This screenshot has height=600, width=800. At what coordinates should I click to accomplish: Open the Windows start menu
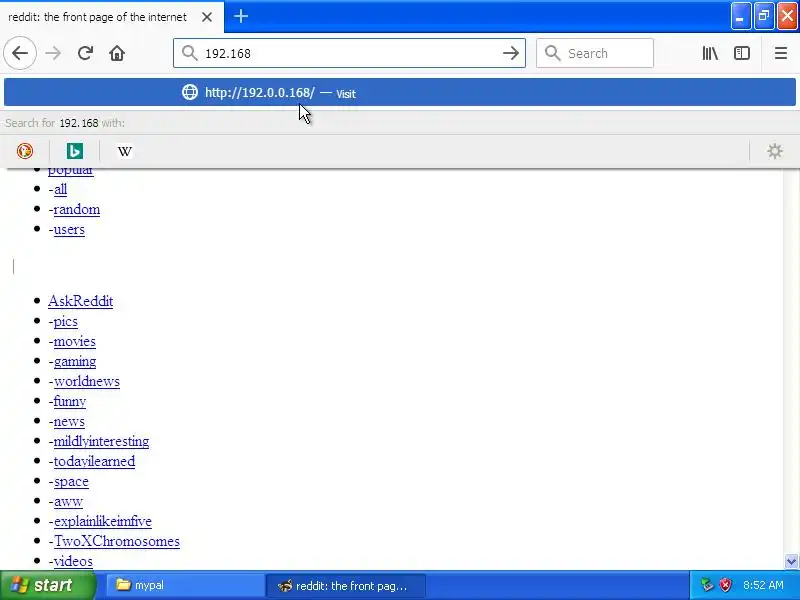coord(48,585)
